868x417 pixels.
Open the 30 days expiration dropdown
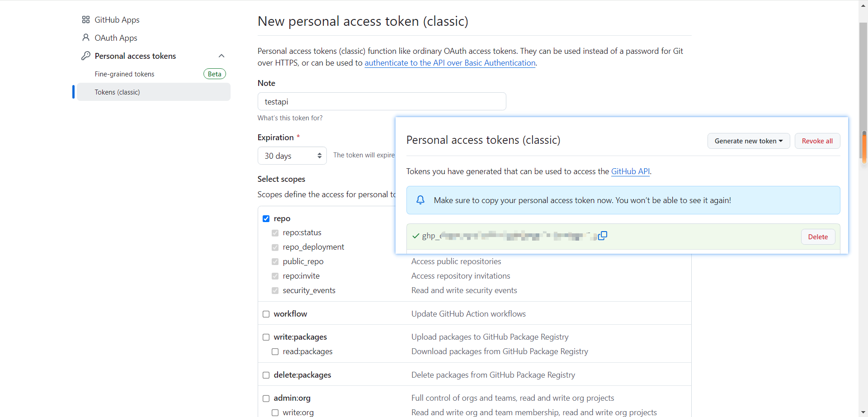[x=292, y=156]
